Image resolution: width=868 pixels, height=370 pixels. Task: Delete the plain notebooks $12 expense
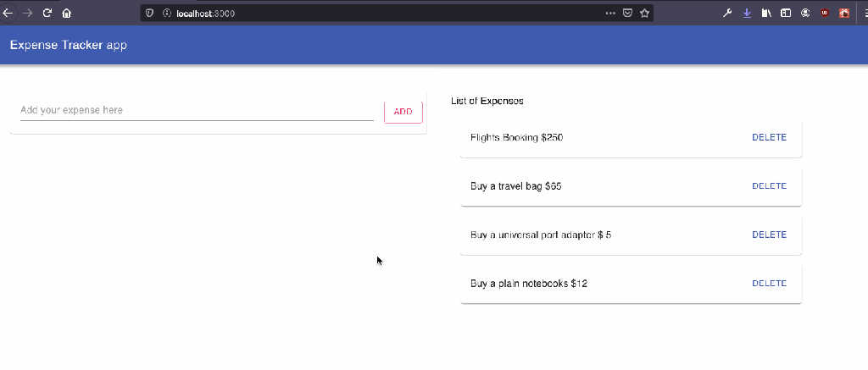[769, 284]
